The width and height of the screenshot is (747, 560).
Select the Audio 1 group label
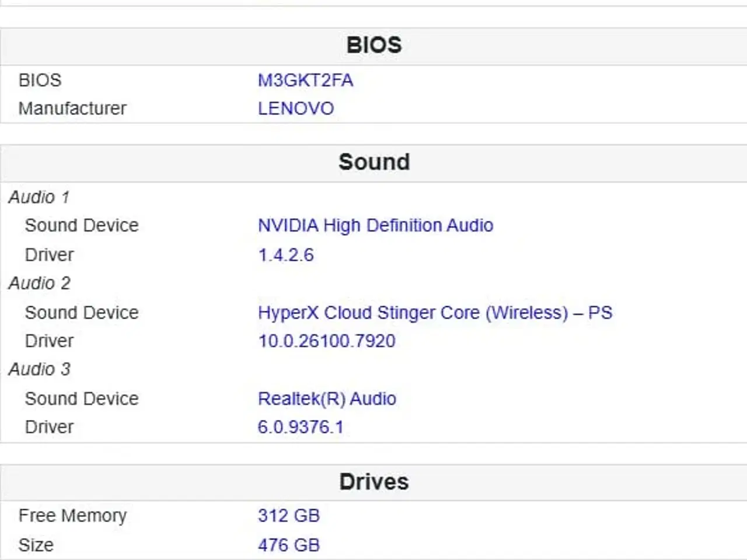(x=39, y=197)
